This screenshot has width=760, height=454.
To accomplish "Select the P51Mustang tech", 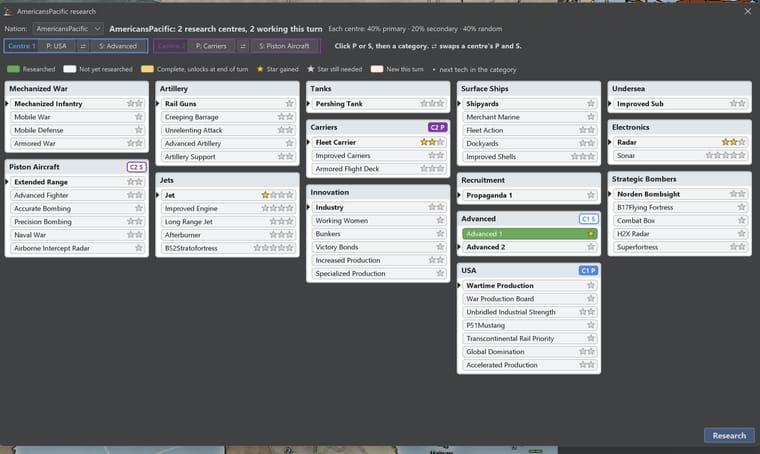I will (x=529, y=326).
